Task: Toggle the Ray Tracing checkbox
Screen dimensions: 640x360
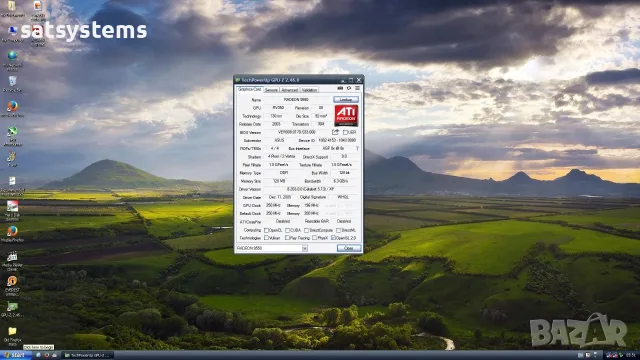Action: pyautogui.click(x=287, y=238)
